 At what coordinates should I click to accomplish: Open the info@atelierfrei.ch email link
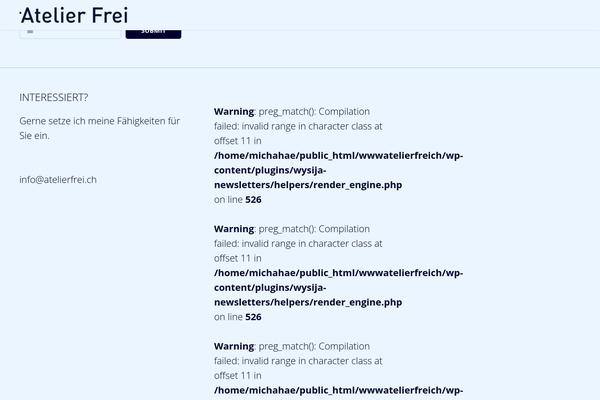[58, 180]
